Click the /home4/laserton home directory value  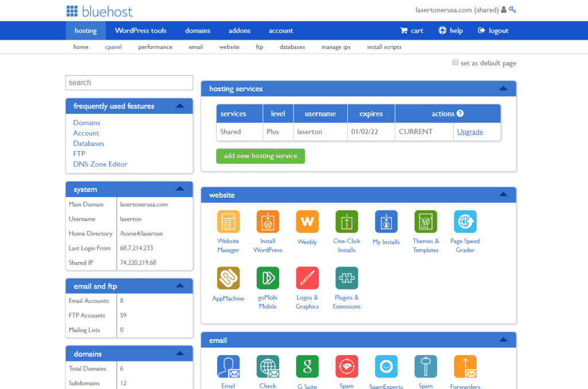click(141, 233)
